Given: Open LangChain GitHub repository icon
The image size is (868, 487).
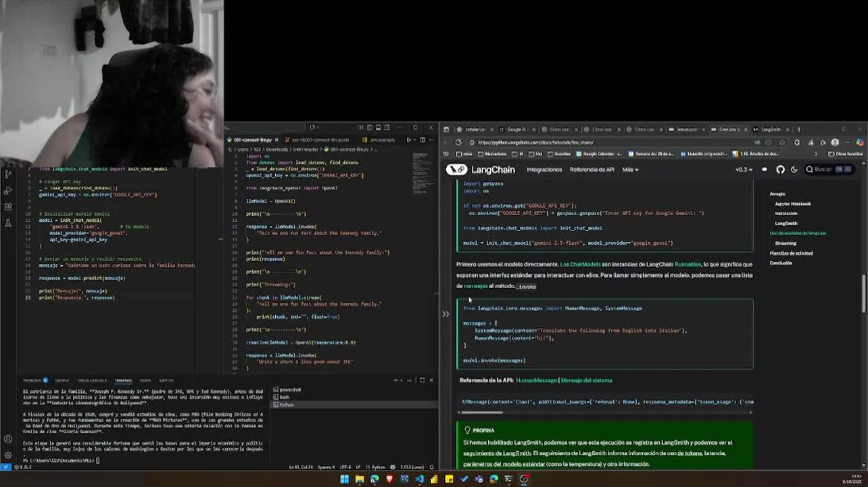Looking at the screenshot, I should click(x=781, y=170).
